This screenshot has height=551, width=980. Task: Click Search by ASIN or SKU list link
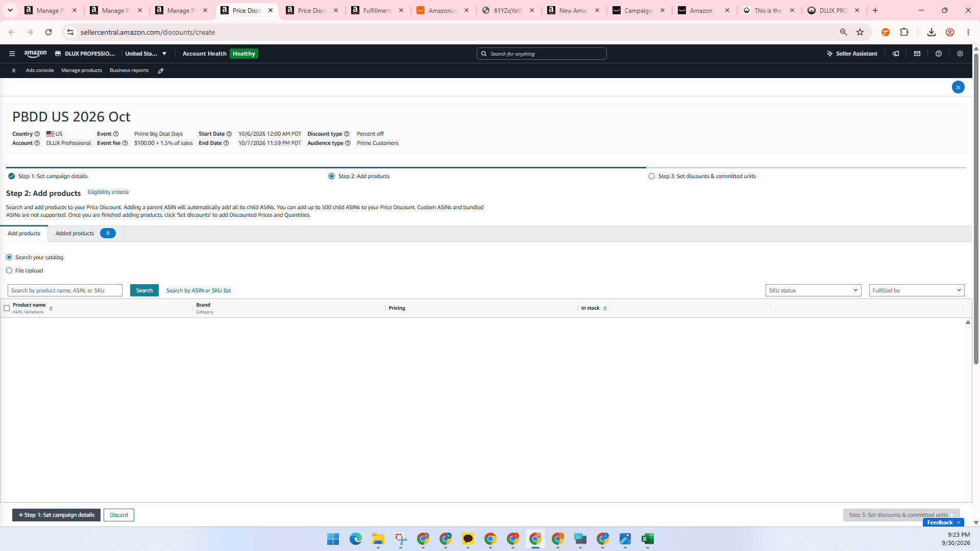[x=199, y=291]
